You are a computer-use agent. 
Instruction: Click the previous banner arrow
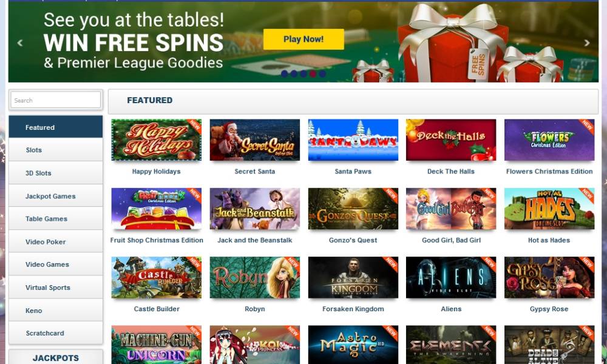click(20, 43)
